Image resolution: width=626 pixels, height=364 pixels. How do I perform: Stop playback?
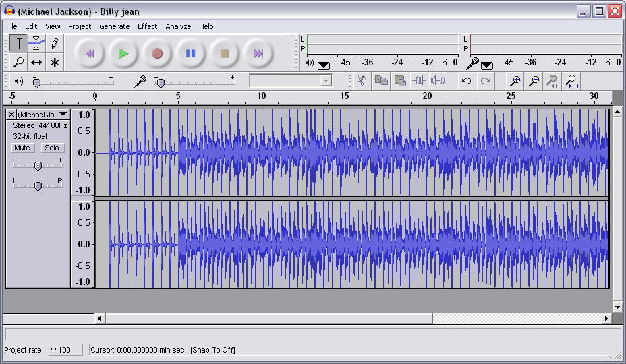coord(225,53)
